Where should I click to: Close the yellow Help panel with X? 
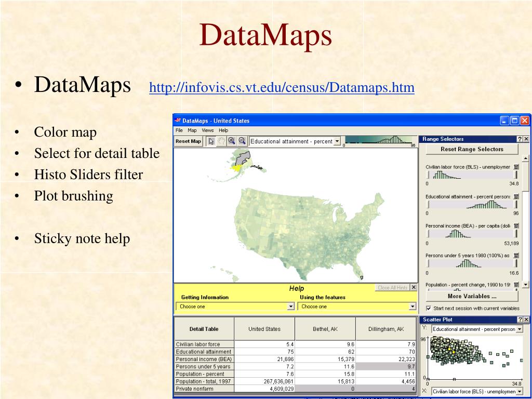pyautogui.click(x=414, y=287)
